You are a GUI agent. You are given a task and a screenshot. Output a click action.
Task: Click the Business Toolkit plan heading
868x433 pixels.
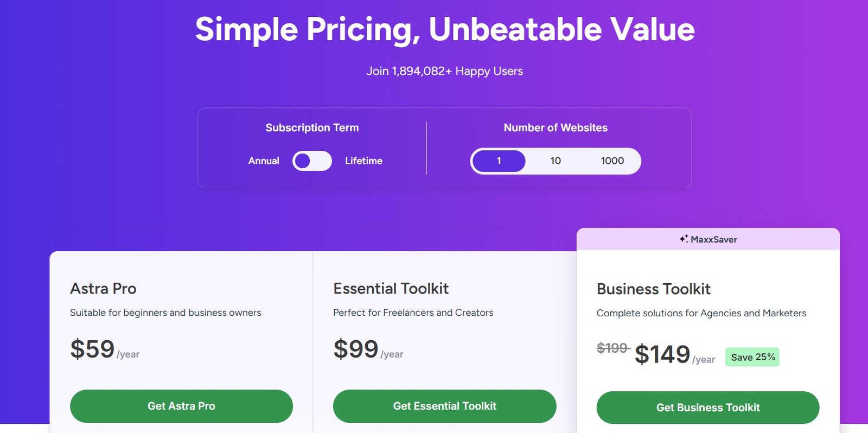click(x=653, y=289)
